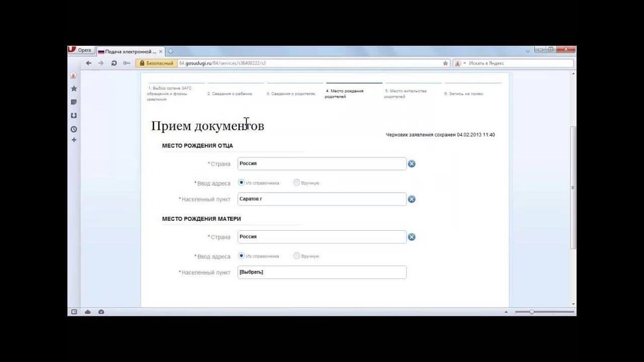
Task: Reload the page with the refresh icon
Action: pos(114,63)
